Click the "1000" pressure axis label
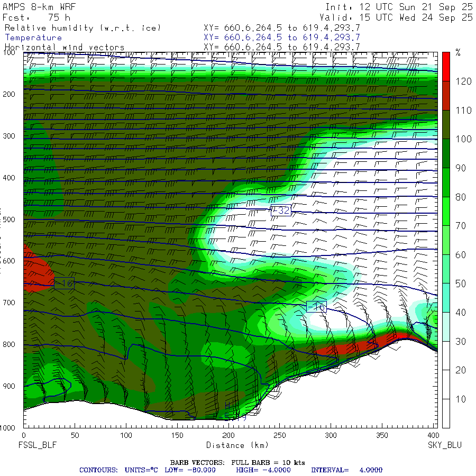Viewport: 476px width, 476px height. pos(7,428)
